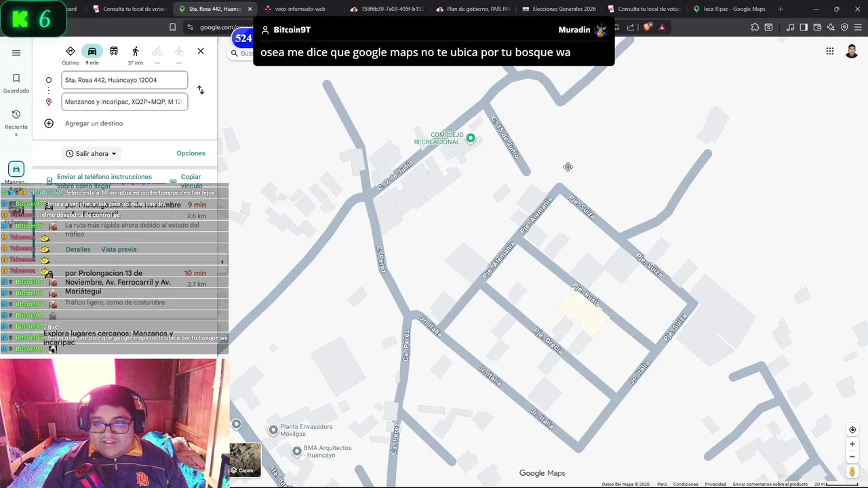Image resolution: width=868 pixels, height=488 pixels.
Task: Click the plus icon to add a destination
Action: 49,123
